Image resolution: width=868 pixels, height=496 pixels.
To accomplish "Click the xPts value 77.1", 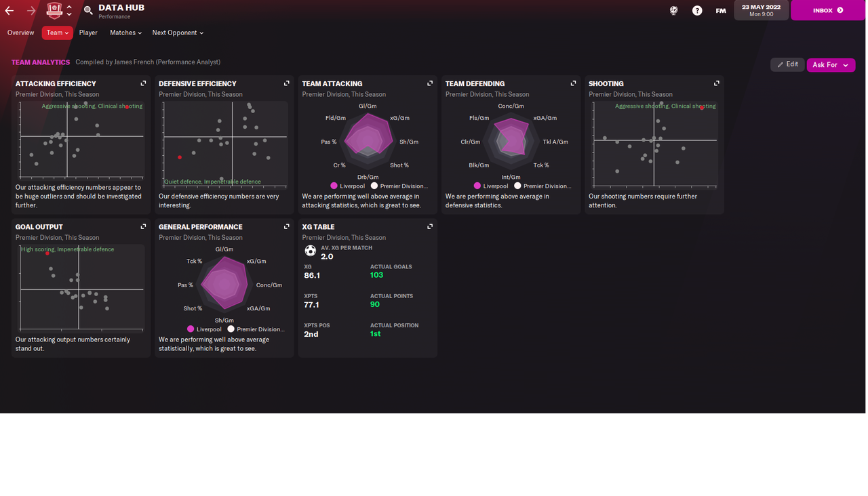I will (311, 305).
